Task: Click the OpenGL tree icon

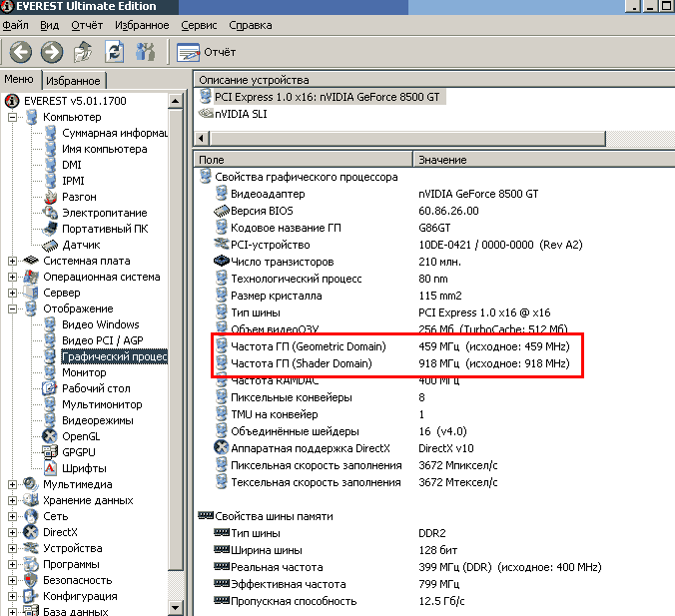Action: (51, 436)
